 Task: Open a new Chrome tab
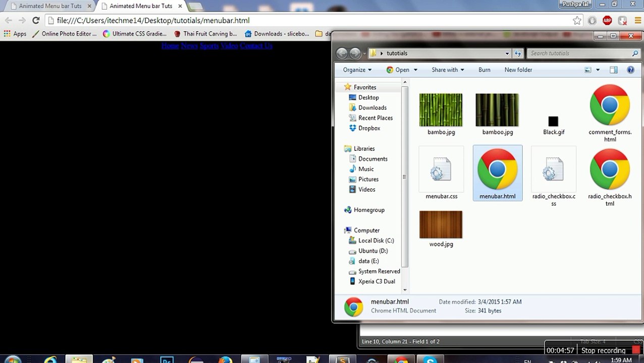pos(195,7)
